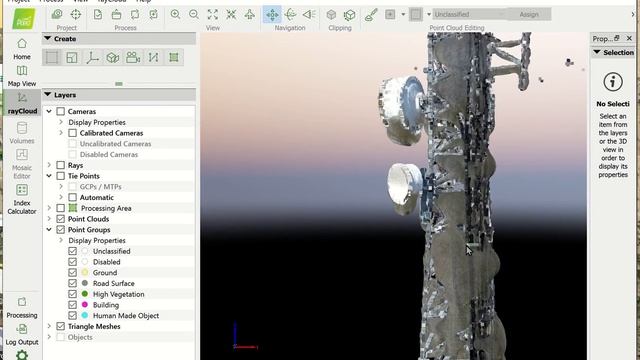Check the Automatic tie points checkbox

[73, 198]
